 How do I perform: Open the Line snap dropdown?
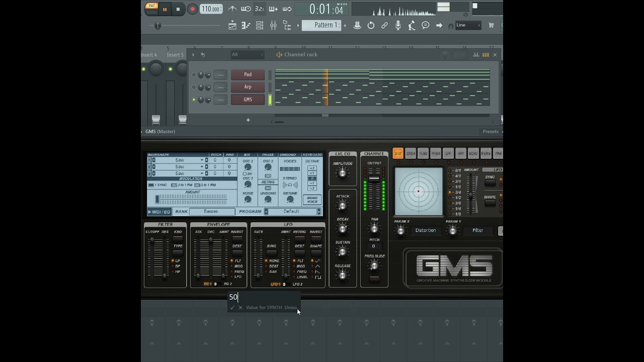(468, 25)
